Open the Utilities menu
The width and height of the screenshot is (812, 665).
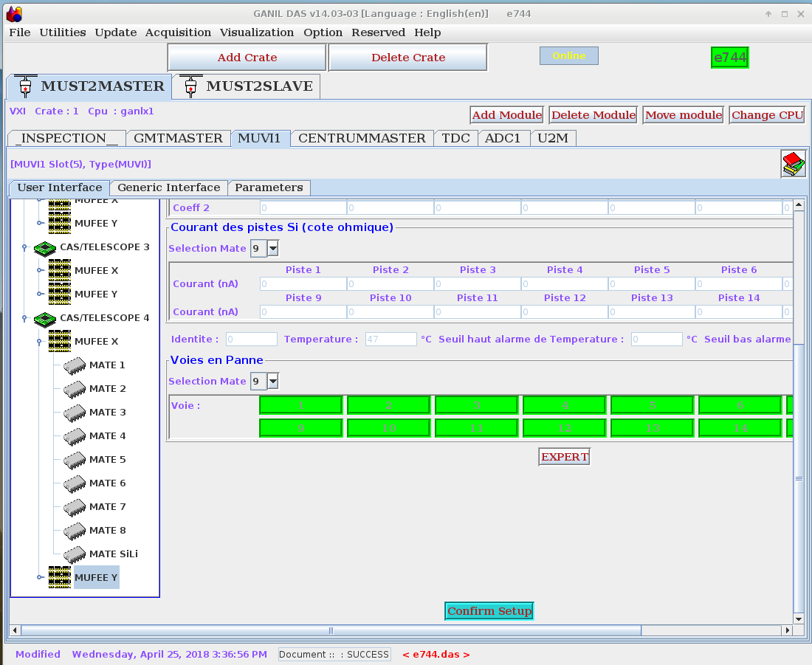coord(63,32)
